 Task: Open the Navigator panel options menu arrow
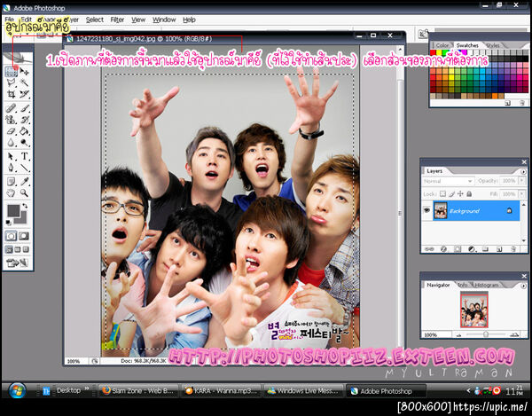tap(523, 286)
